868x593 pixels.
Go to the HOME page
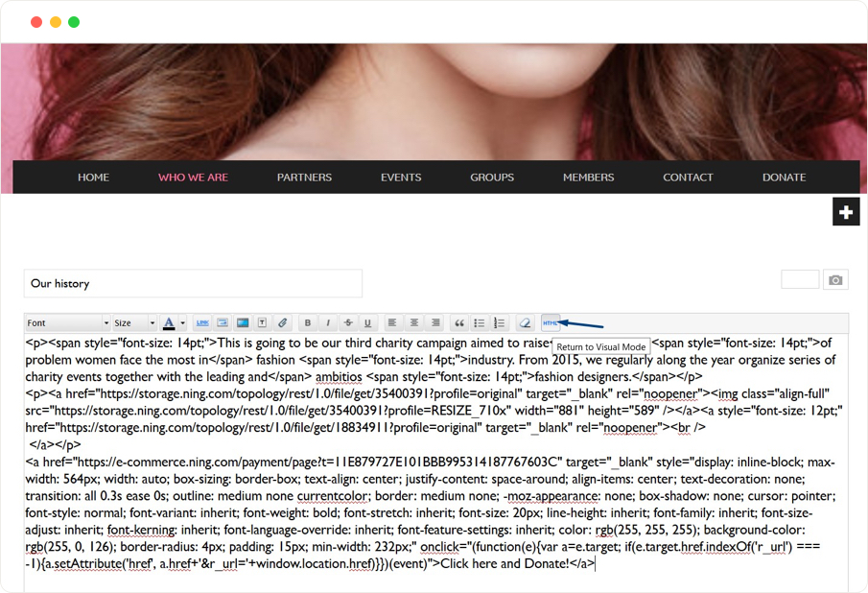(x=94, y=178)
